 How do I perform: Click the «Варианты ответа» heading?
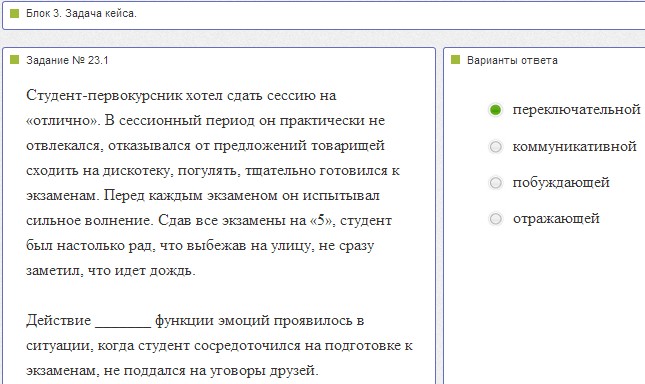512,60
